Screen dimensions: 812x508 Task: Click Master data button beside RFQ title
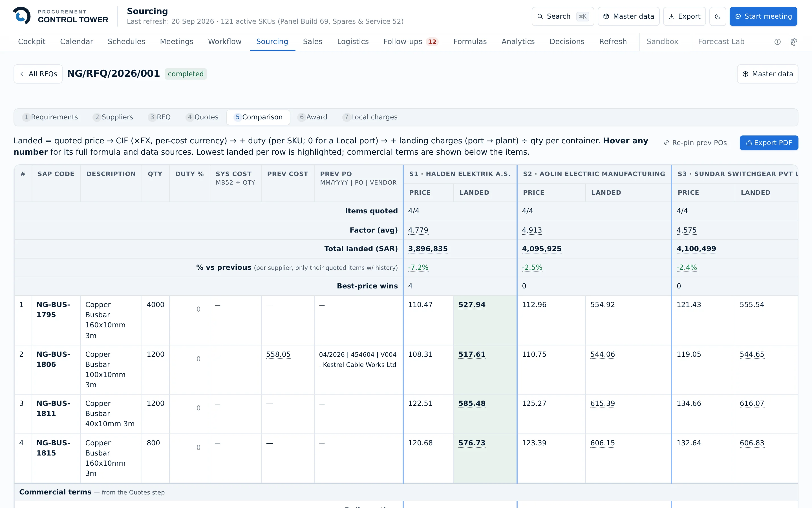pos(767,74)
